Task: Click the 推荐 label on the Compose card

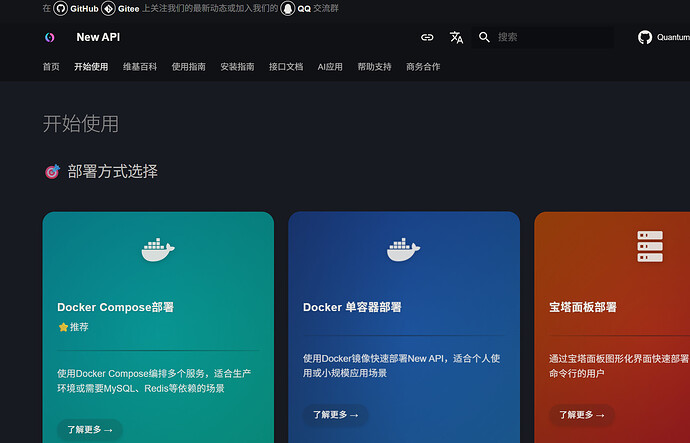Action: tap(79, 327)
